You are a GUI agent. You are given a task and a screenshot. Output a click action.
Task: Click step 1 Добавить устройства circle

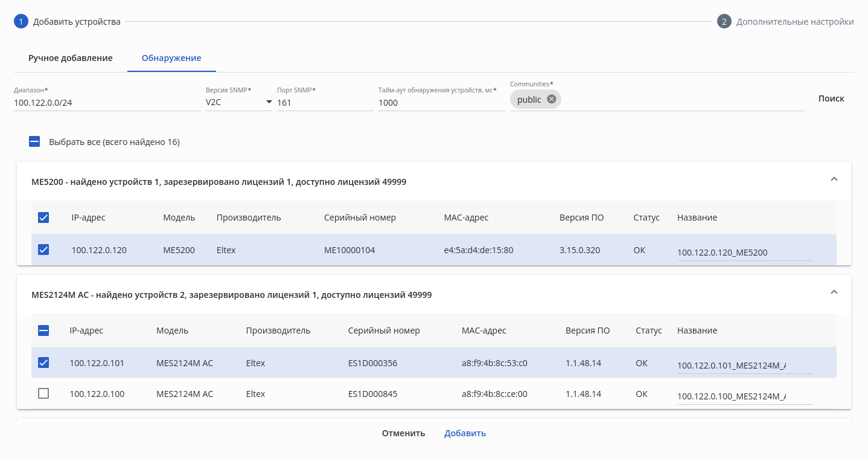[x=21, y=22]
